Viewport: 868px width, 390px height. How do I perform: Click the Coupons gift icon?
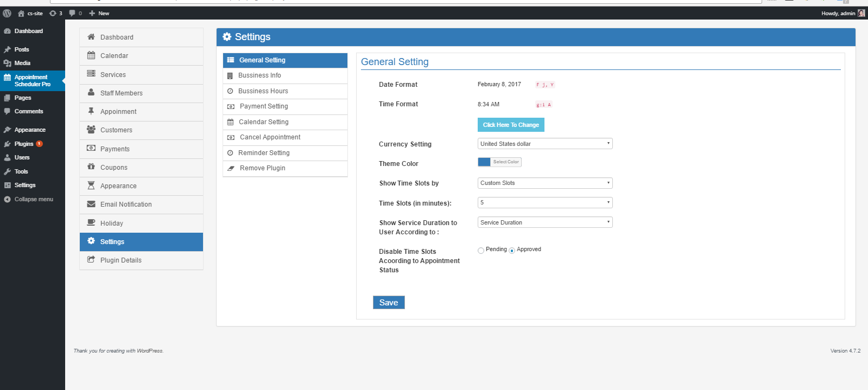click(x=91, y=167)
